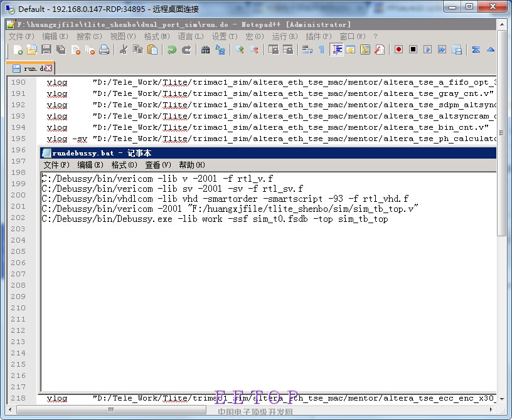Click the blue triangle icon at toolbar end
512x420 pixels.
[490, 50]
